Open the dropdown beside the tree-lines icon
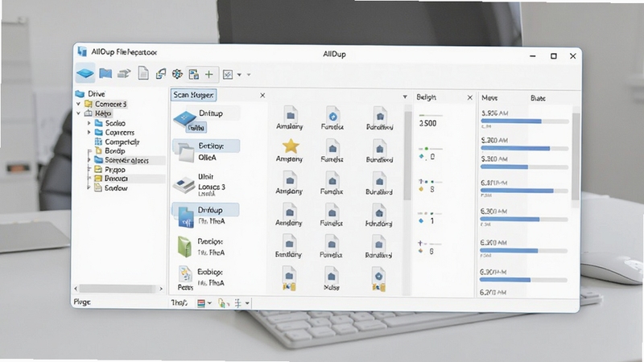 coord(247,303)
